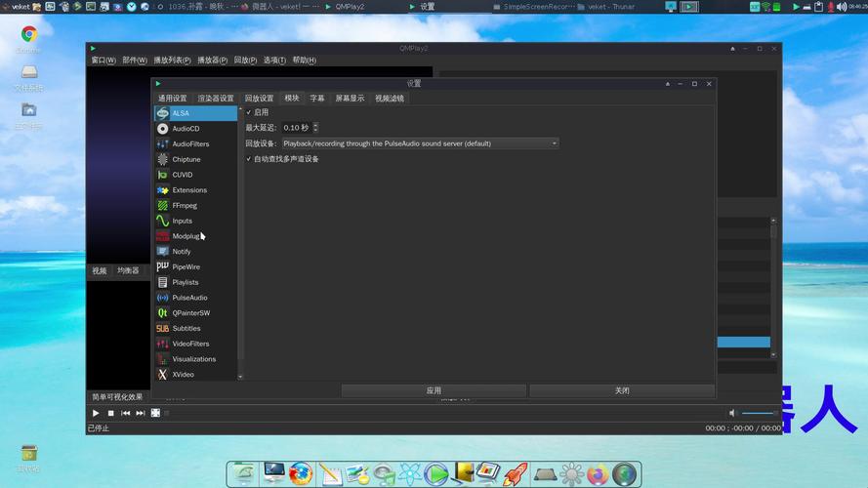Open the green play media app in dock
Viewport: 868px width, 488px height.
tap(436, 474)
